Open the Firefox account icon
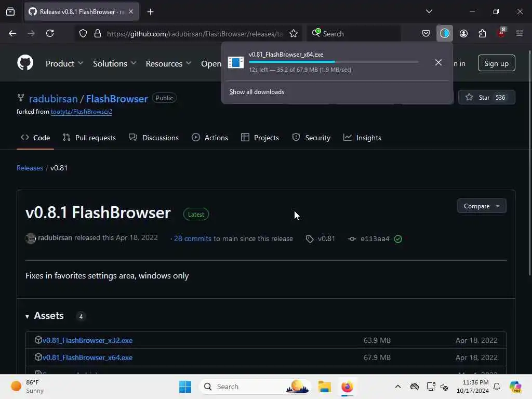The image size is (532, 399). 463,34
